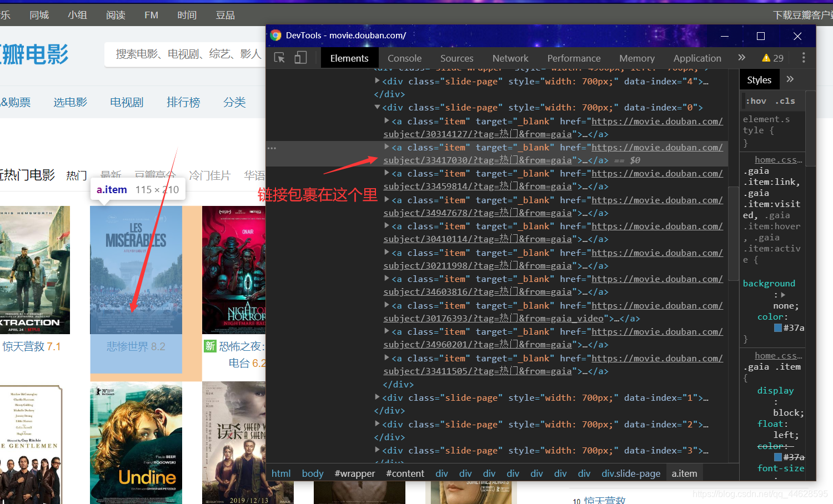Switch to the Elements tab
Viewport: 833px width, 504px height.
[x=349, y=58]
